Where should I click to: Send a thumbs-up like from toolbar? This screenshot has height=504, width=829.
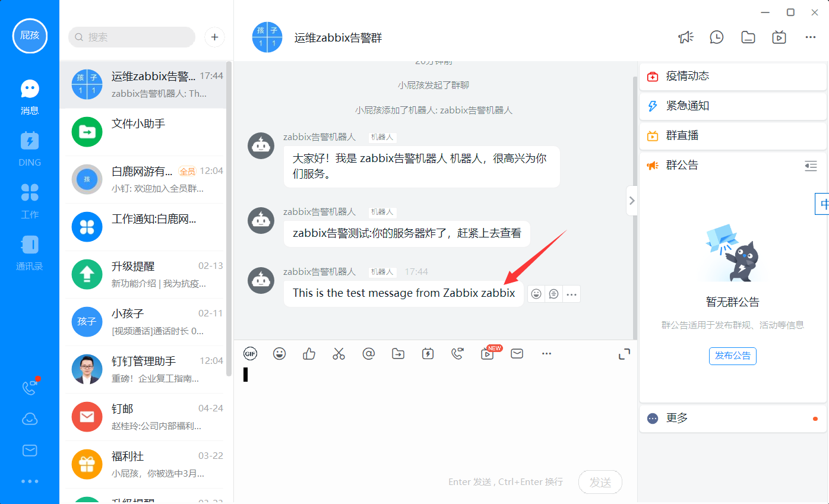309,354
